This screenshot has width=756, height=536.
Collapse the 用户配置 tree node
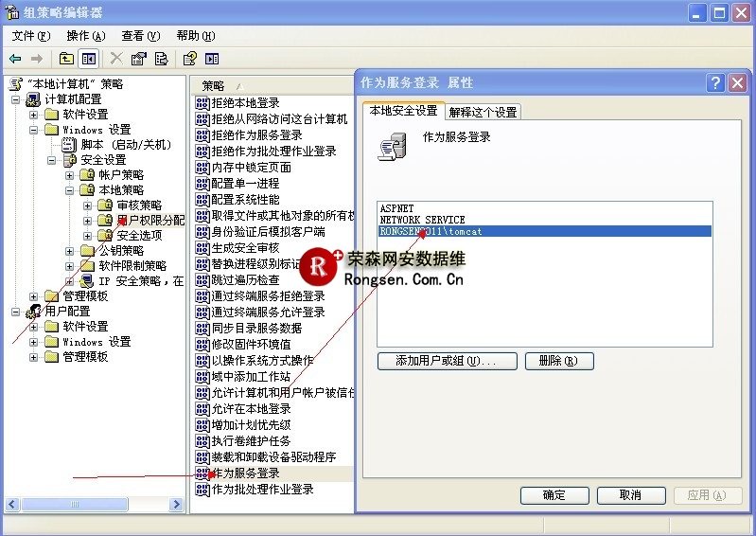pyautogui.click(x=15, y=312)
